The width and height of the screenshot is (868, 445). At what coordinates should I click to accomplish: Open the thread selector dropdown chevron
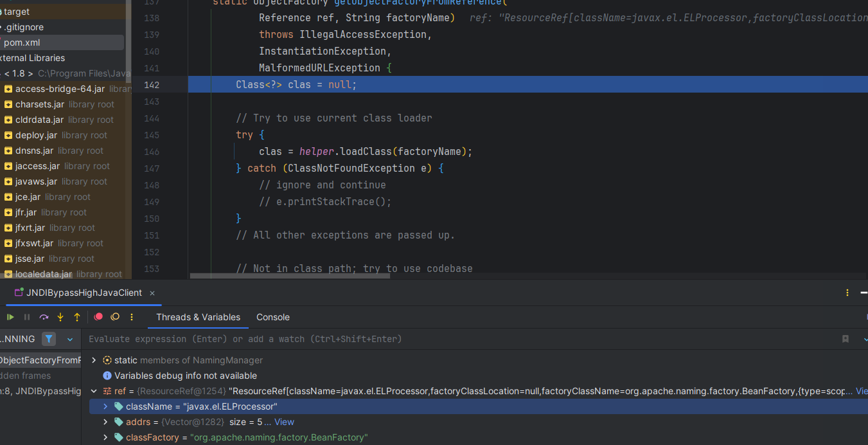(70, 339)
